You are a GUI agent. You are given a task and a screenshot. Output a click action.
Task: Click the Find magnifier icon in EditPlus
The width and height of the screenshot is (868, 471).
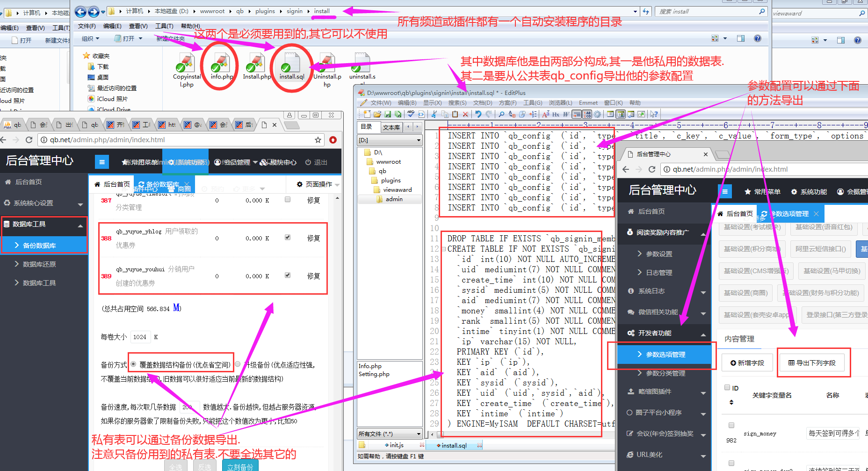coord(501,114)
